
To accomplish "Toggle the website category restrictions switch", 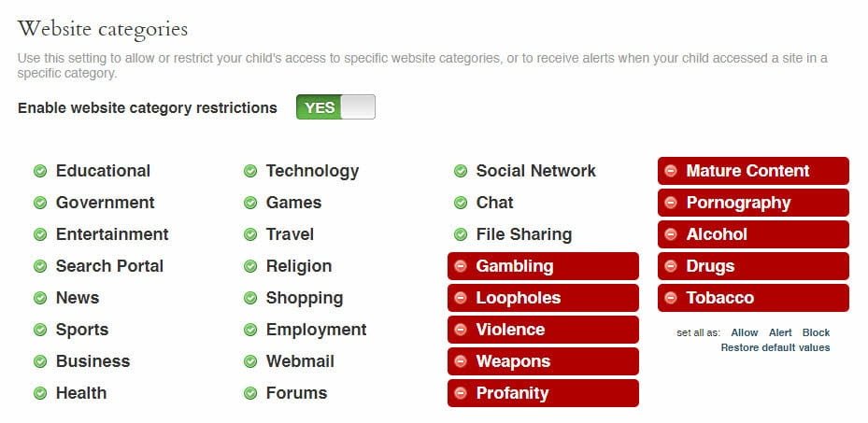I will [335, 107].
